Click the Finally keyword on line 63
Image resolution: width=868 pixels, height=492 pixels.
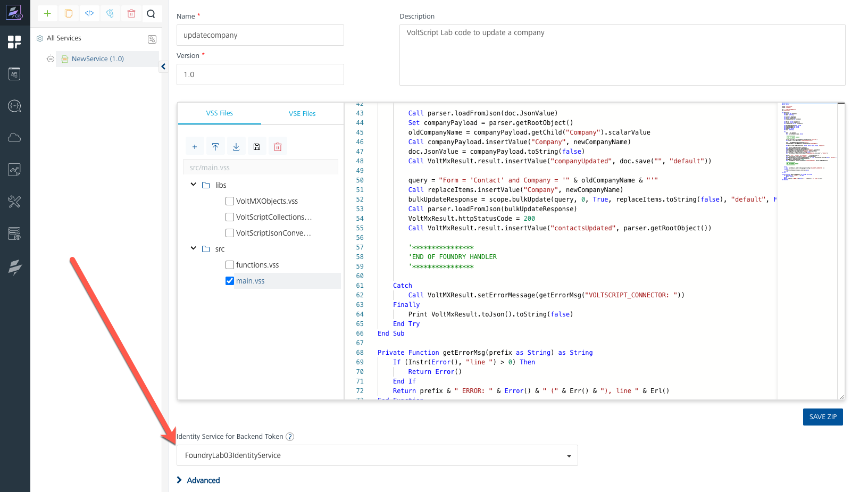pos(406,305)
